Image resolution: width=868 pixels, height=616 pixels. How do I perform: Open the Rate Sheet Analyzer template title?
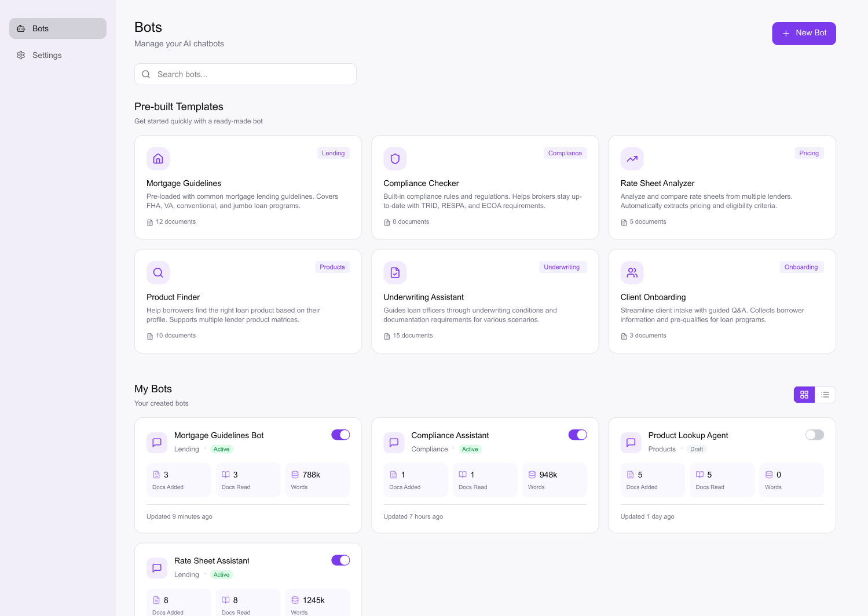click(x=657, y=183)
